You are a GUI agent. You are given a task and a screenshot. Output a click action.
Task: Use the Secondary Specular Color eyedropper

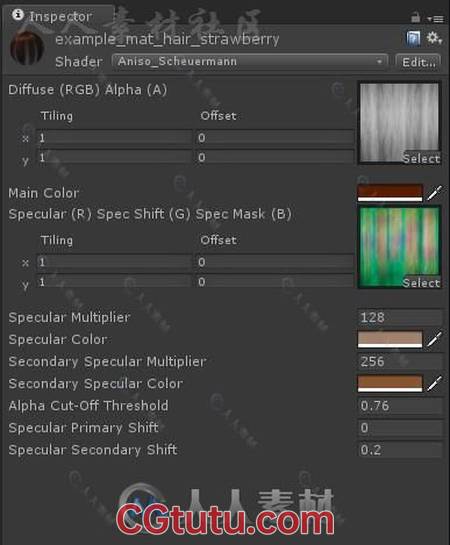pos(434,383)
